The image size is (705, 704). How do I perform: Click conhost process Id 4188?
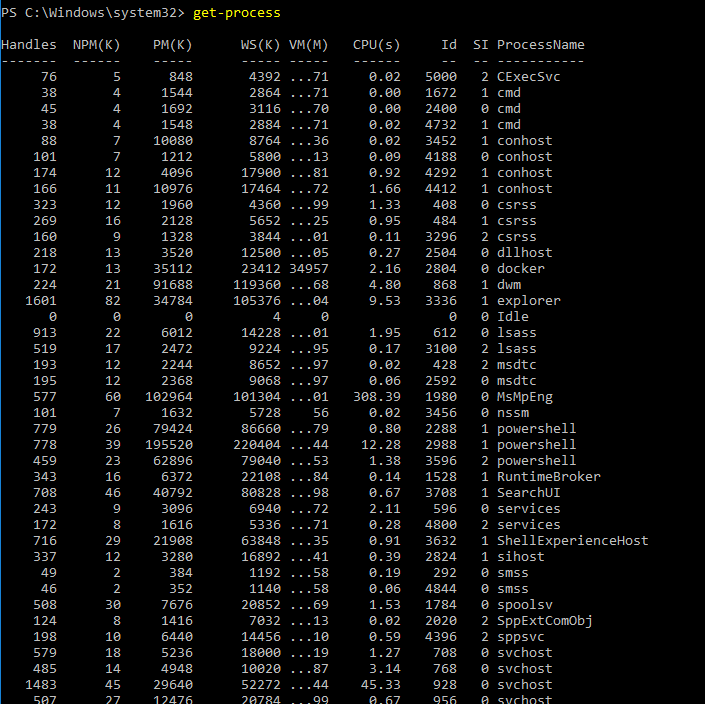(441, 156)
